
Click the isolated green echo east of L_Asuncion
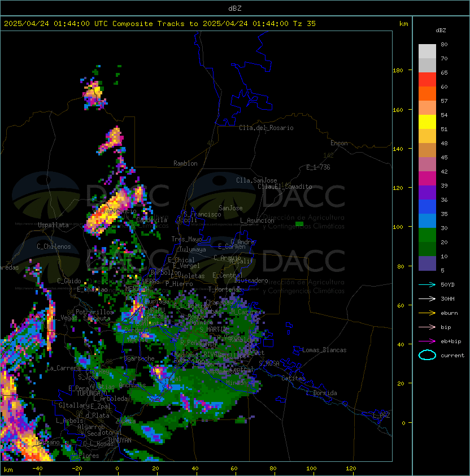click(x=299, y=224)
